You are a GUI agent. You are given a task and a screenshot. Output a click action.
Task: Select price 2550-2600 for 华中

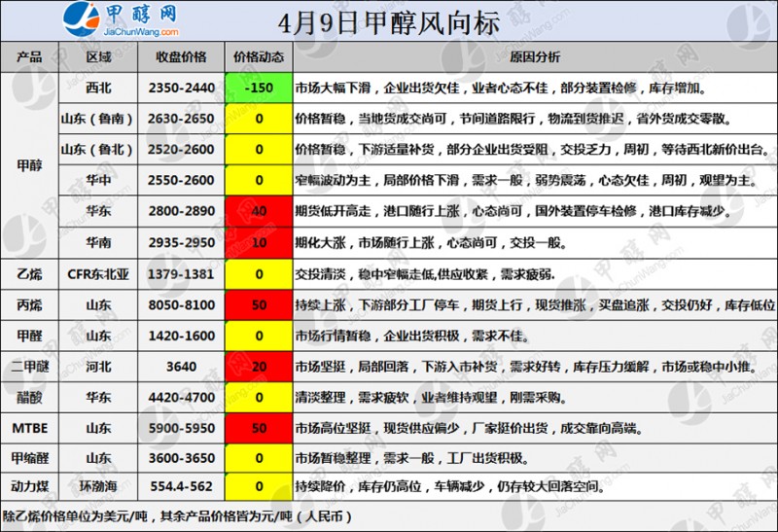point(181,180)
